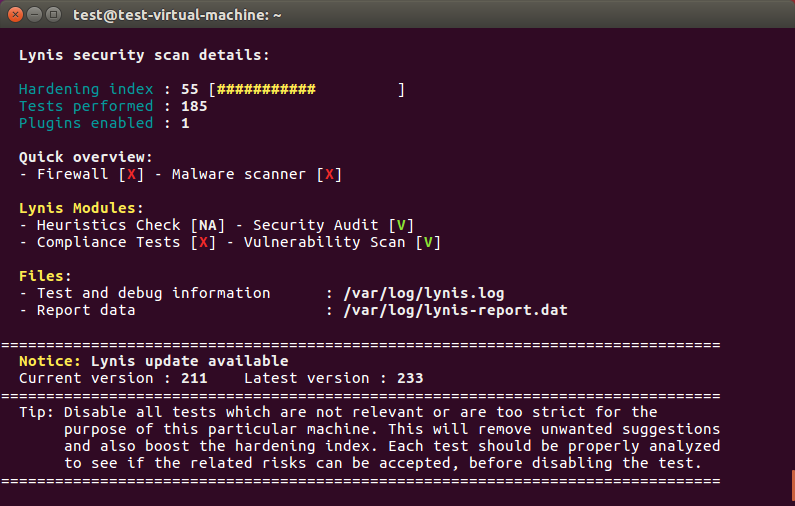This screenshot has width=795, height=506.
Task: Click the terminal scrollbar thumb
Action: point(792,485)
